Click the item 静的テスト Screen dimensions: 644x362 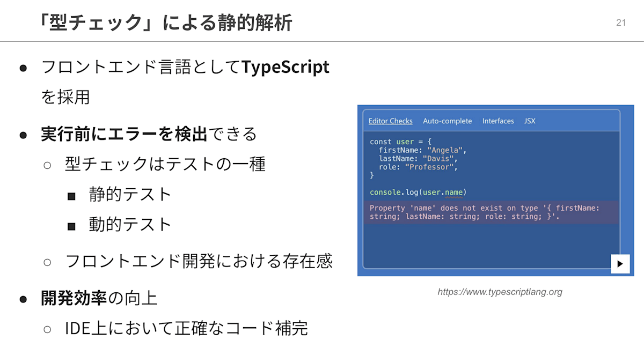tap(130, 194)
